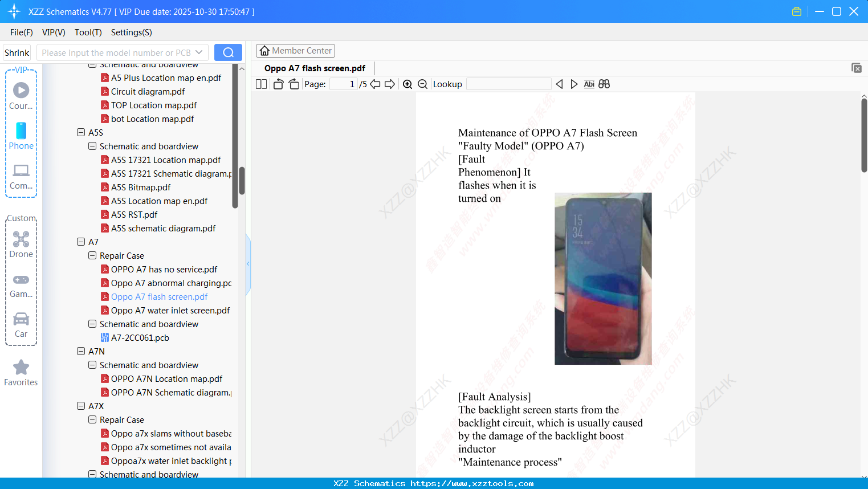Collapse the A7X tree node
Viewport: 868px width, 489px height.
[x=81, y=406]
